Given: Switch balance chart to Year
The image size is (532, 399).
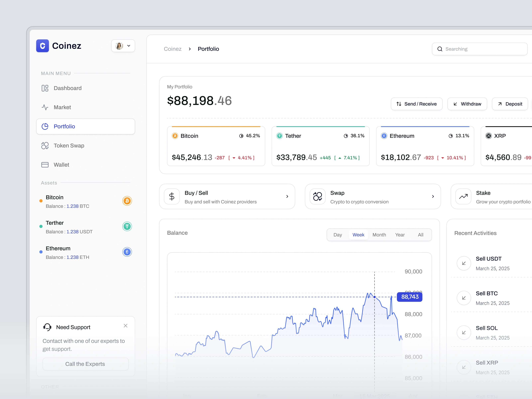Looking at the screenshot, I should [400, 235].
